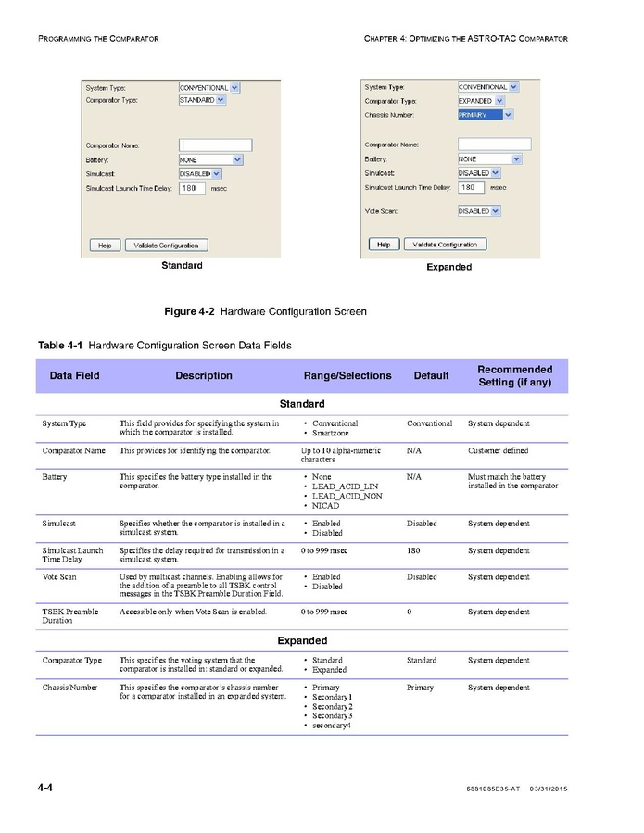Click Comparator Name field in Standard panel
The image size is (644, 833).
pos(215,145)
